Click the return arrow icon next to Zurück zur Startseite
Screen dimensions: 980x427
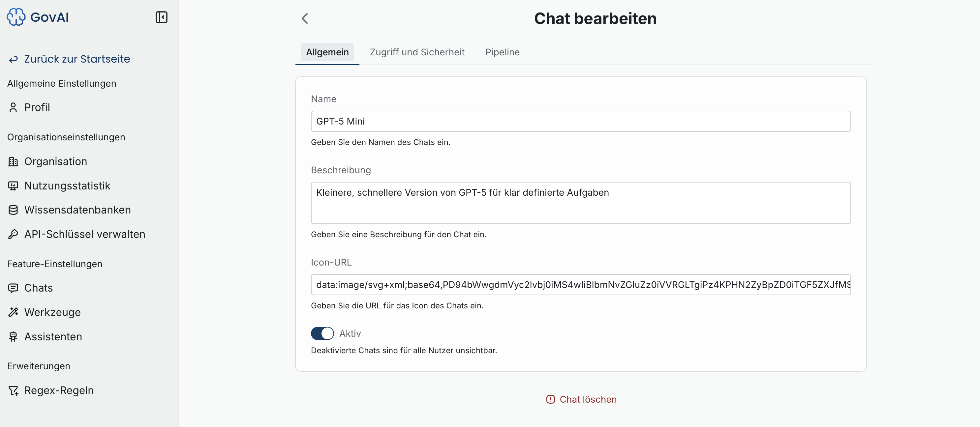point(13,59)
